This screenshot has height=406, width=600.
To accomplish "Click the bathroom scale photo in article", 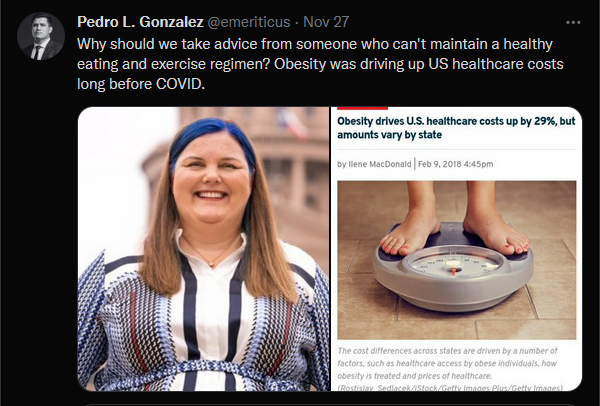I will click(457, 260).
